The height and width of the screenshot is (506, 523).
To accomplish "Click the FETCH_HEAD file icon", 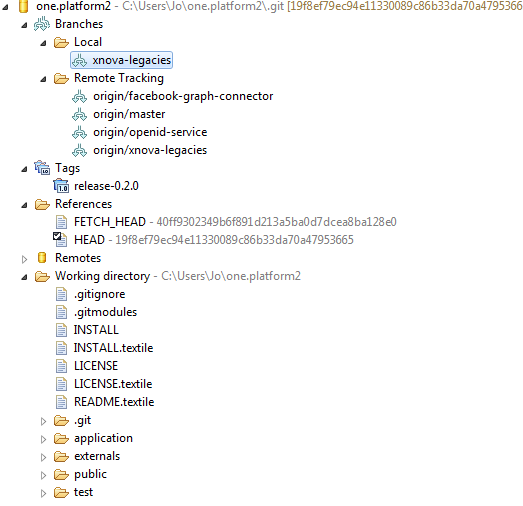I will click(61, 222).
